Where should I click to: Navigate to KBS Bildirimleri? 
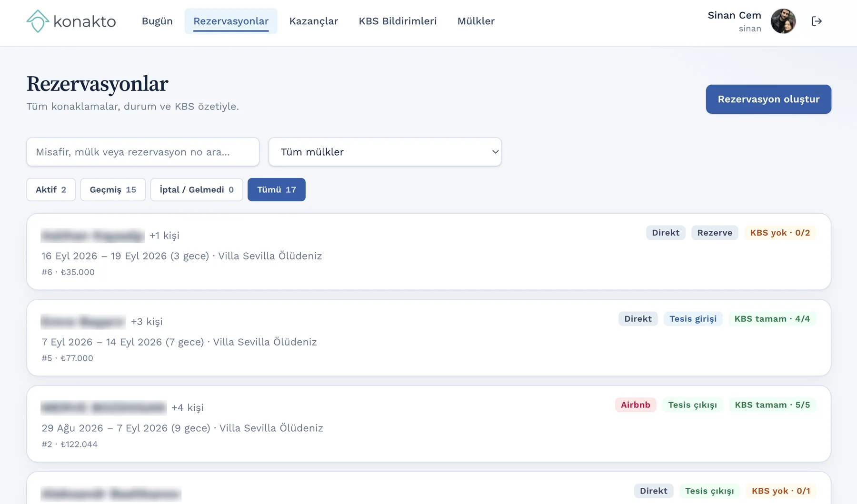398,21
